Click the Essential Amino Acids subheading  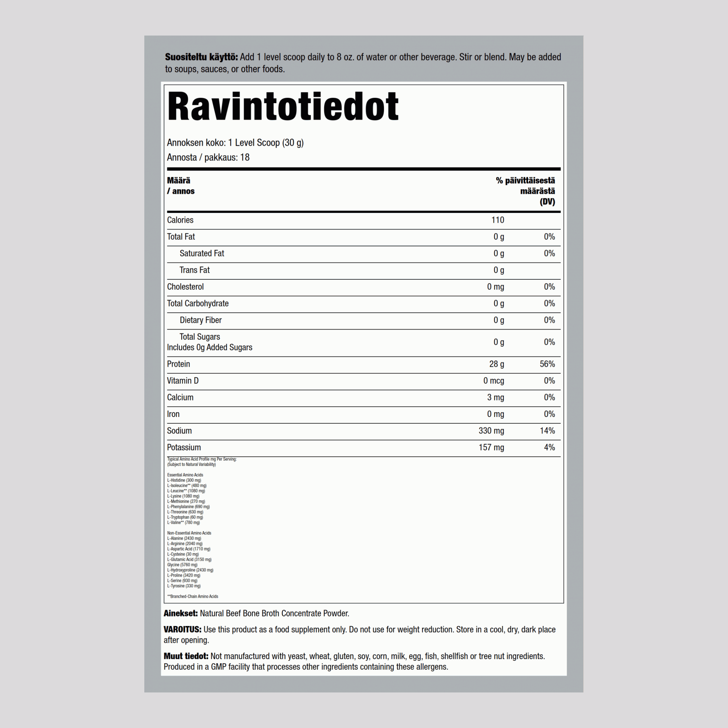point(185,475)
